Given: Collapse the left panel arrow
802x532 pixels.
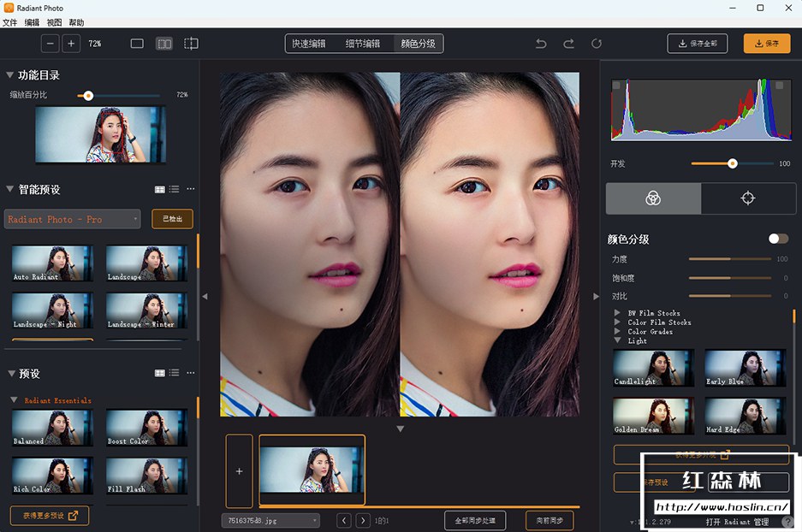Looking at the screenshot, I should pos(205,297).
